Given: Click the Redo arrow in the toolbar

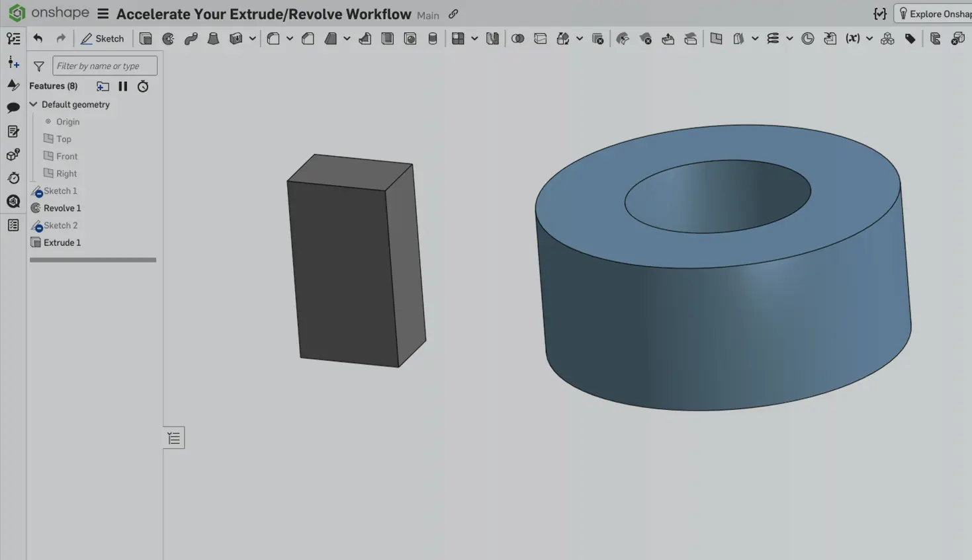Looking at the screenshot, I should coord(61,38).
